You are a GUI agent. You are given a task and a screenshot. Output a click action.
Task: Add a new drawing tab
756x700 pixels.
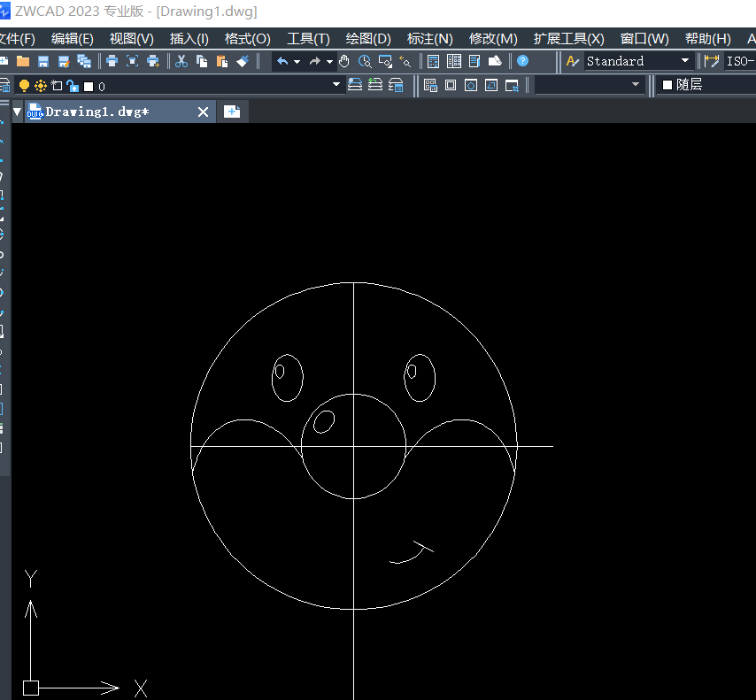coord(232,112)
